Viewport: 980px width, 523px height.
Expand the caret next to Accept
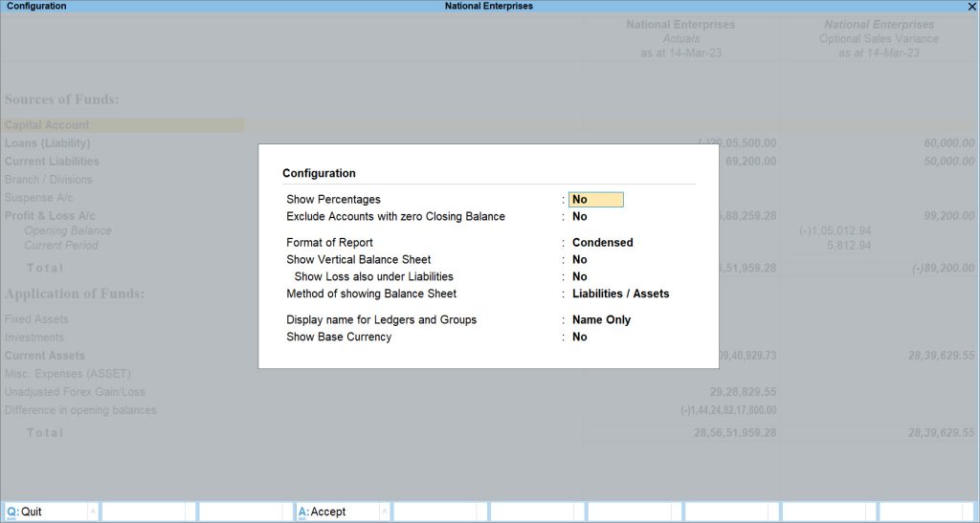click(x=385, y=512)
